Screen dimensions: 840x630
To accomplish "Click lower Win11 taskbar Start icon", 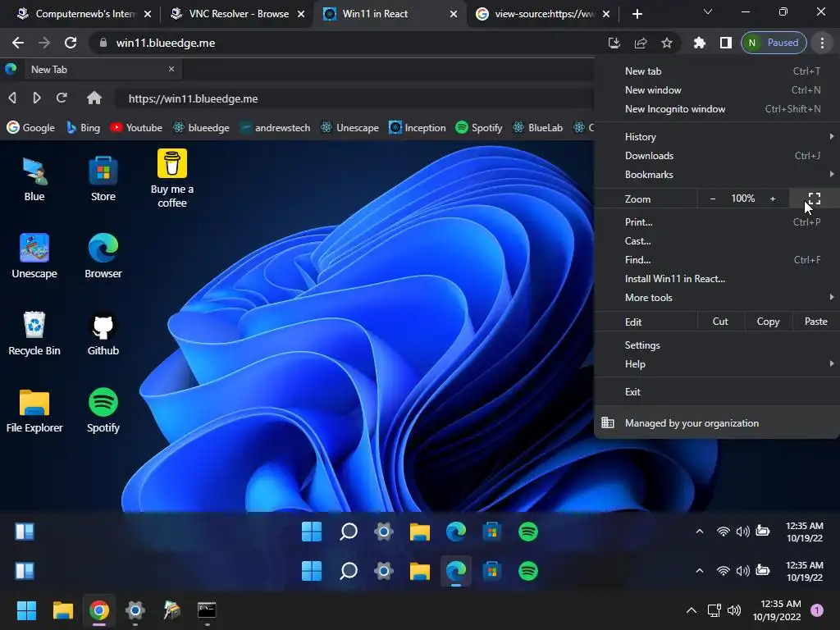I will pos(311,571).
